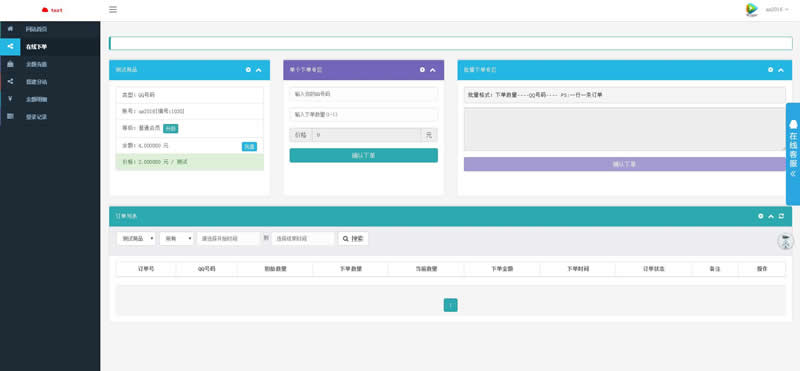This screenshot has width=800, height=371.
Task: Open the username dropdown at top right
Action: [777, 9]
